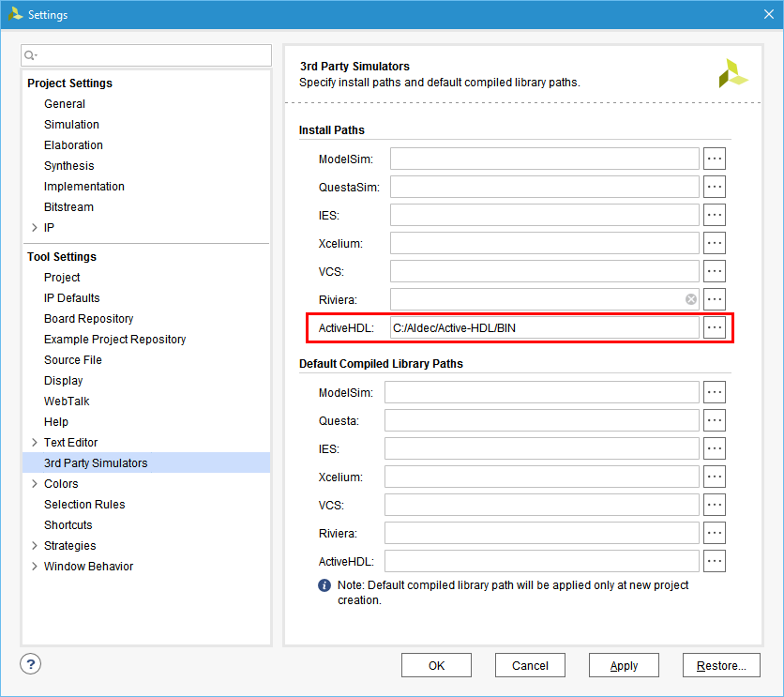This screenshot has width=784, height=697.
Task: Expand the IP settings tree node
Action: pos(35,228)
